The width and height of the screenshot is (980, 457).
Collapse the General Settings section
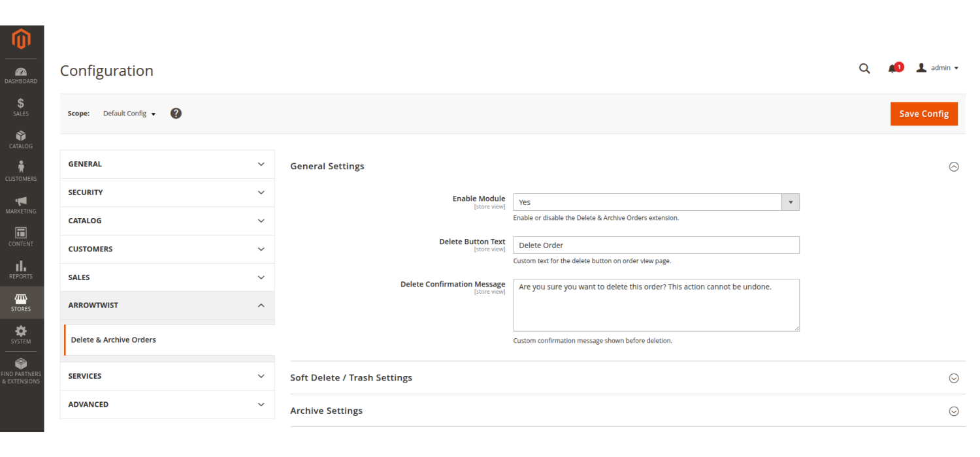coord(953,166)
